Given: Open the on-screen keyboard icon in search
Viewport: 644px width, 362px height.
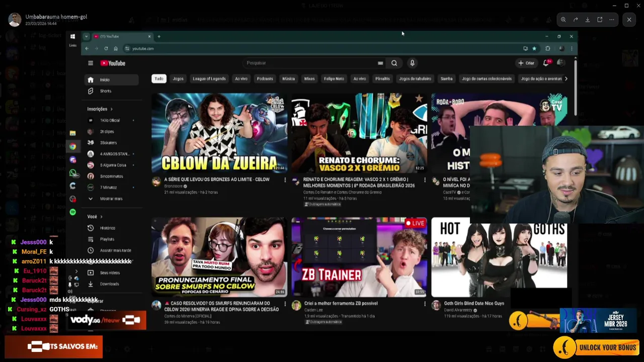Looking at the screenshot, I should (x=380, y=63).
